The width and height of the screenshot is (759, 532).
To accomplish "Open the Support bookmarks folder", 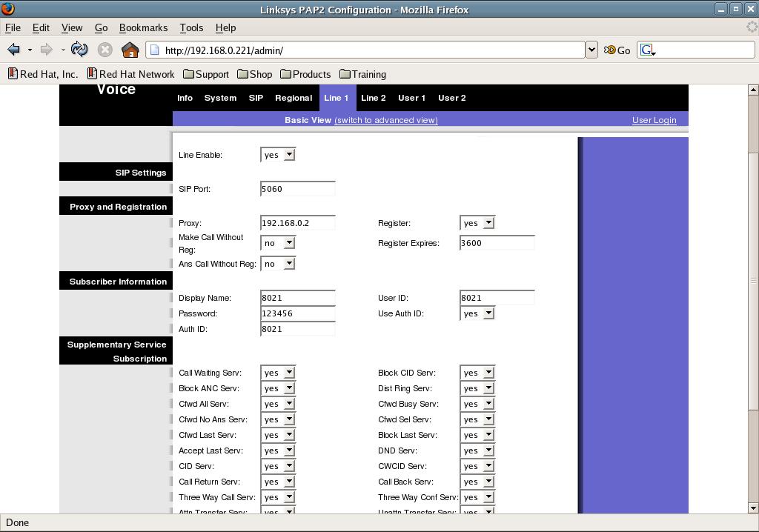I will click(x=206, y=74).
